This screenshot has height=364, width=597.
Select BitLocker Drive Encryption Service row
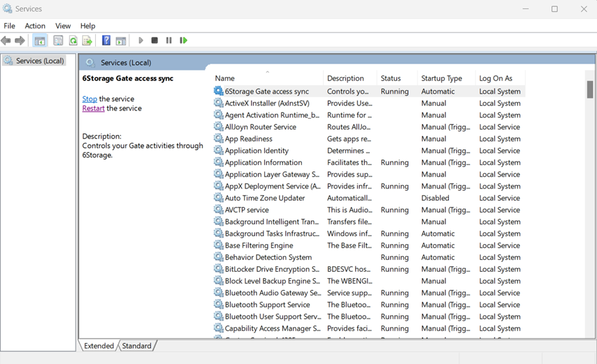(369, 269)
